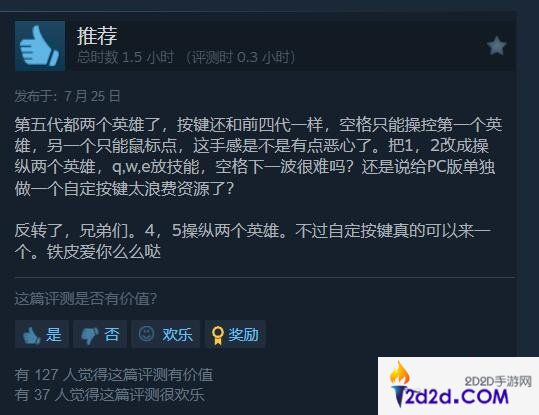Viewport: 539px width, 415px height.
Task: Click the thumbs-up icon on the 是 button
Action: click(31, 335)
